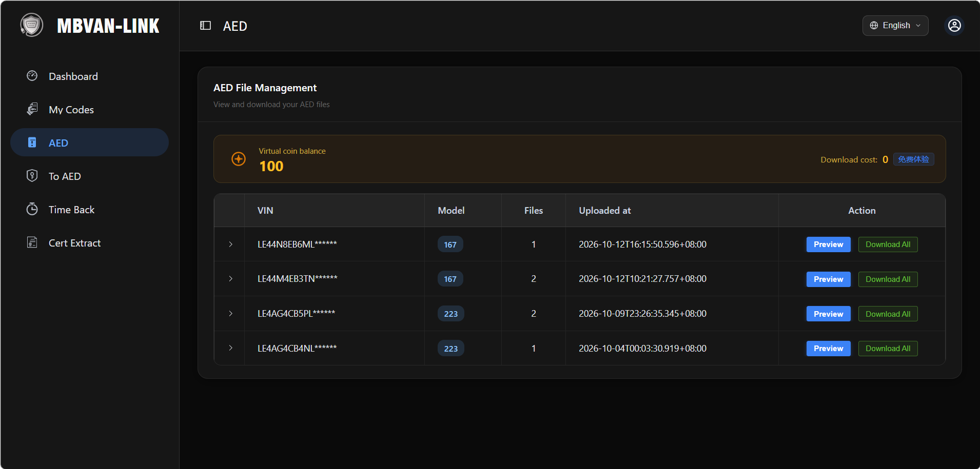Click the Virtual coin balance label
980x469 pixels.
tap(292, 151)
